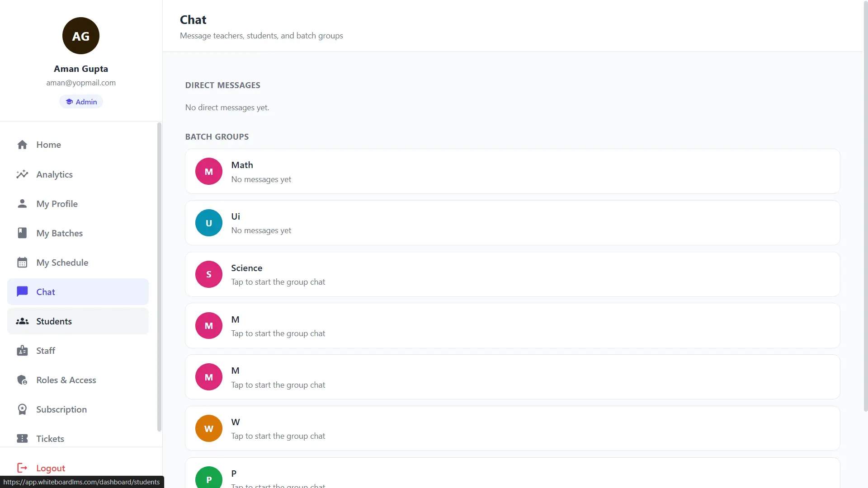Open the Ui batch group chat
Viewport: 868px width, 488px height.
click(512, 223)
